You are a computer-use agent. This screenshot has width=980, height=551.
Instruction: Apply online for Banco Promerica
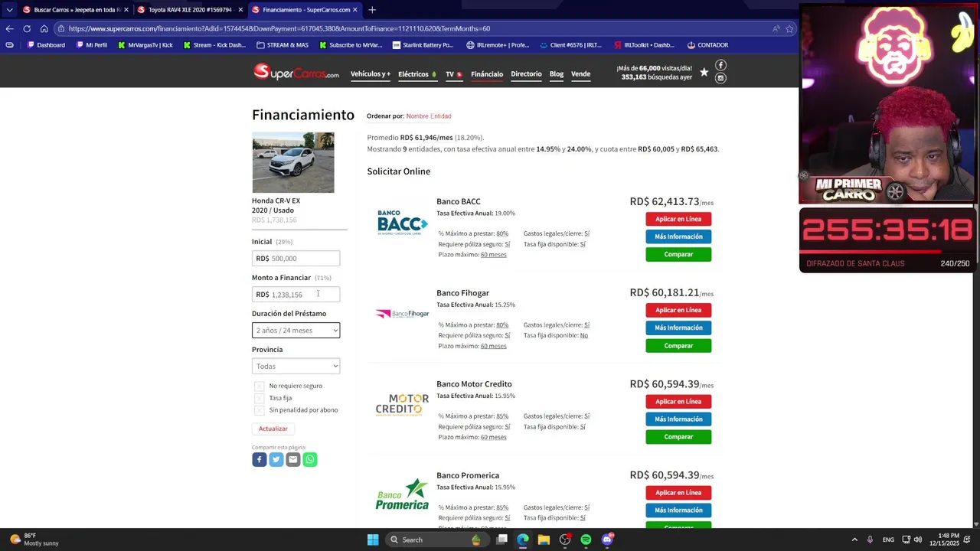point(678,493)
